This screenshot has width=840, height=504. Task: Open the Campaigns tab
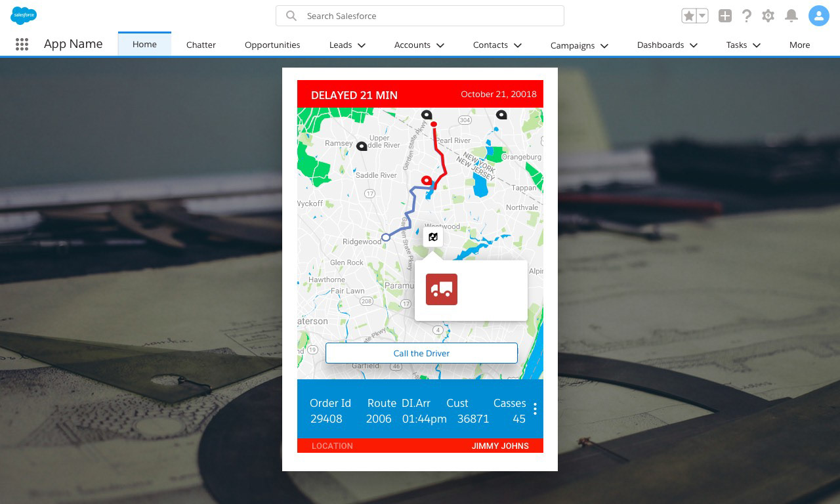click(x=572, y=45)
